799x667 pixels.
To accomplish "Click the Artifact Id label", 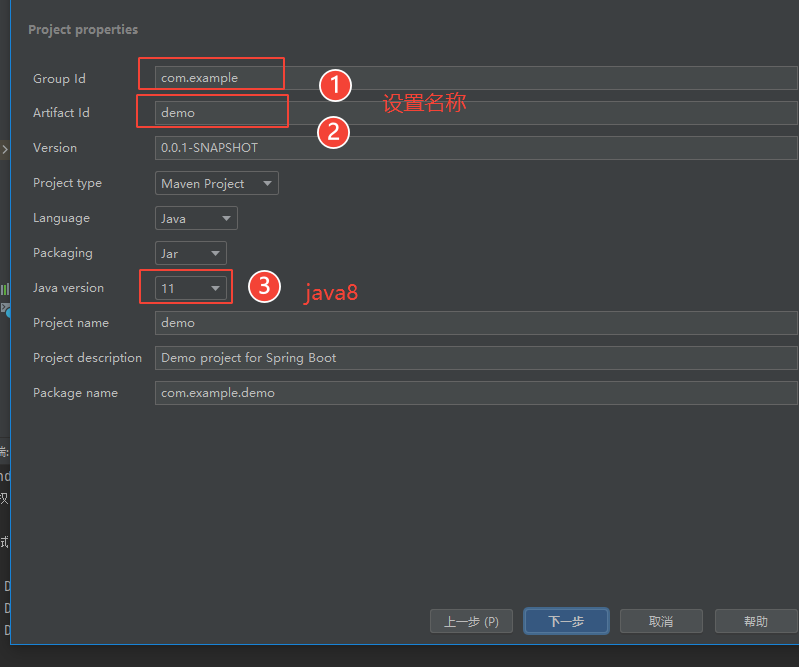I will [x=61, y=113].
